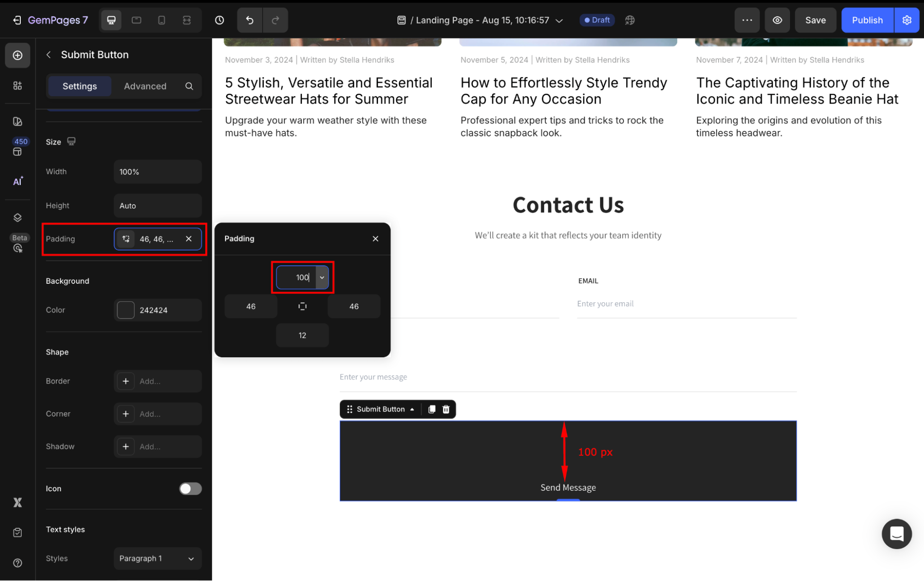Open the Styles Paragraph 1 dropdown
This screenshot has width=924, height=581.
(x=157, y=558)
